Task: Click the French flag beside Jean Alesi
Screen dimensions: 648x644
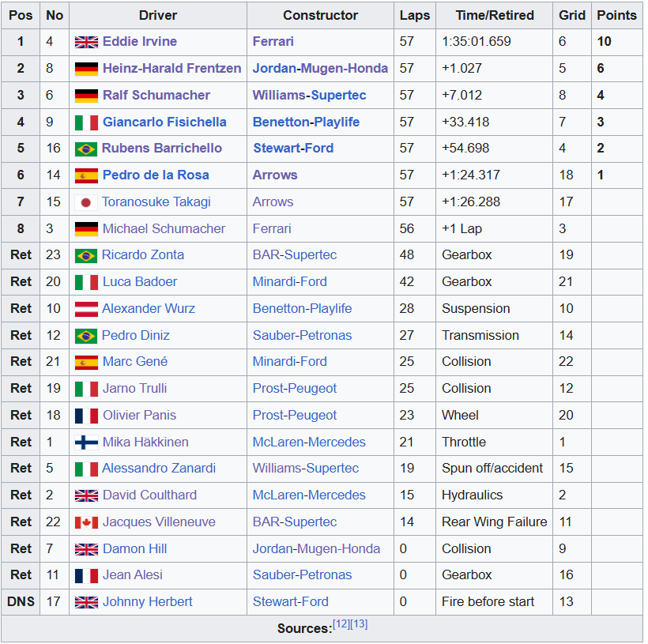Action: 86,576
